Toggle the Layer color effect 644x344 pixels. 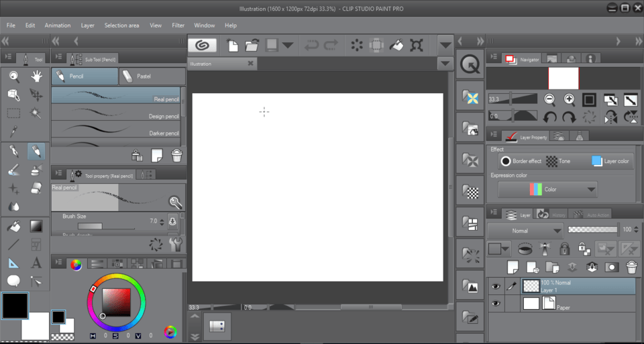(x=610, y=162)
